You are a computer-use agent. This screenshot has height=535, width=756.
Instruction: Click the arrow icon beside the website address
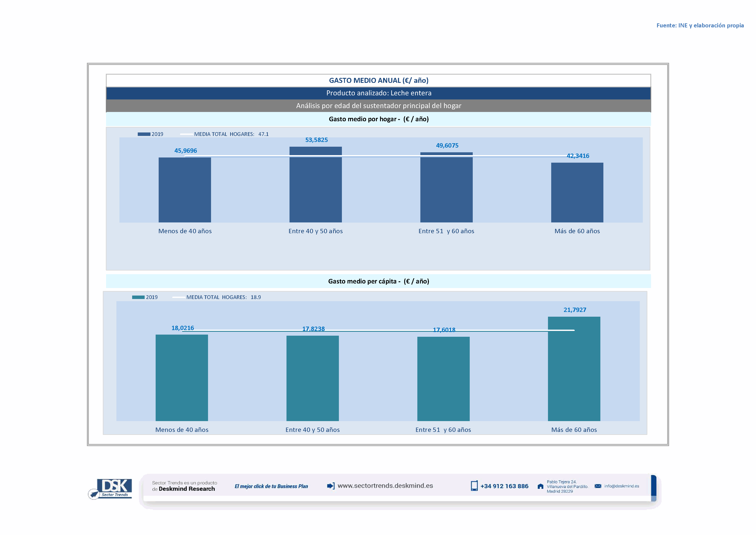coord(331,486)
